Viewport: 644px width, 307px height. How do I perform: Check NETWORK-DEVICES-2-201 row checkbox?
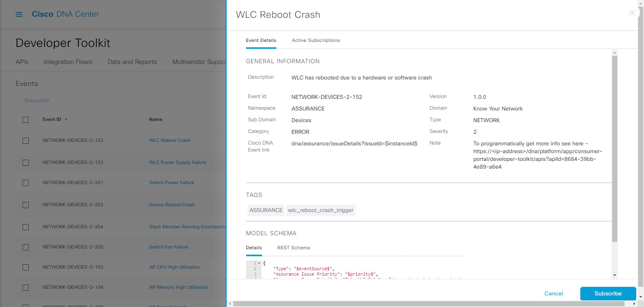point(26,183)
